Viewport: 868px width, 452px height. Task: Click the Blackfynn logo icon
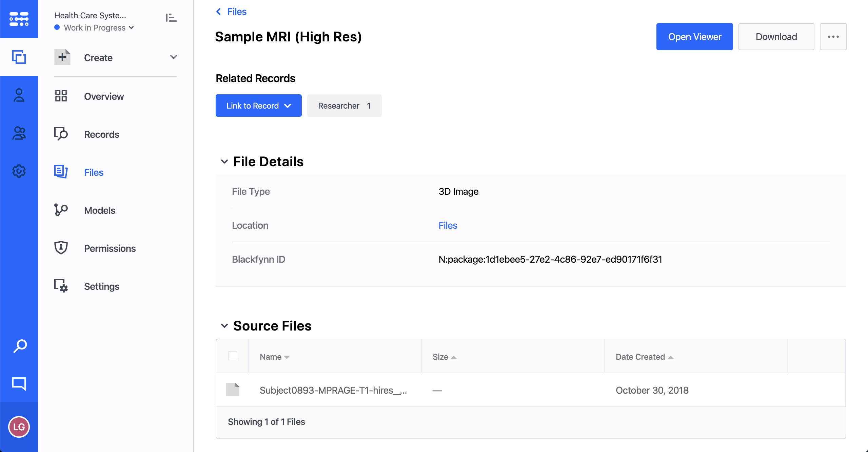[19, 19]
